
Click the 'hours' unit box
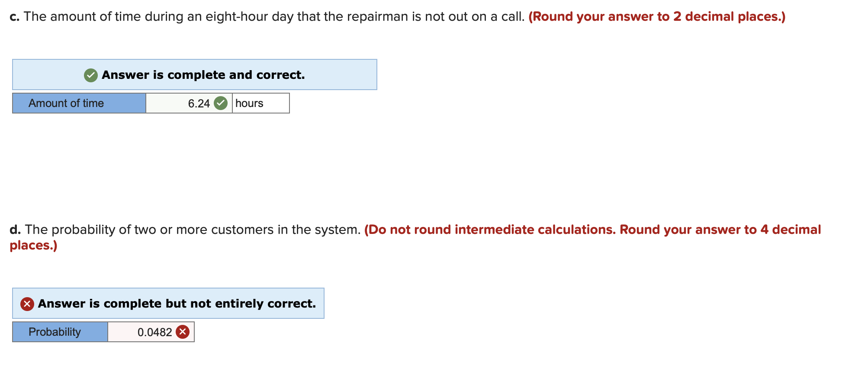[260, 103]
